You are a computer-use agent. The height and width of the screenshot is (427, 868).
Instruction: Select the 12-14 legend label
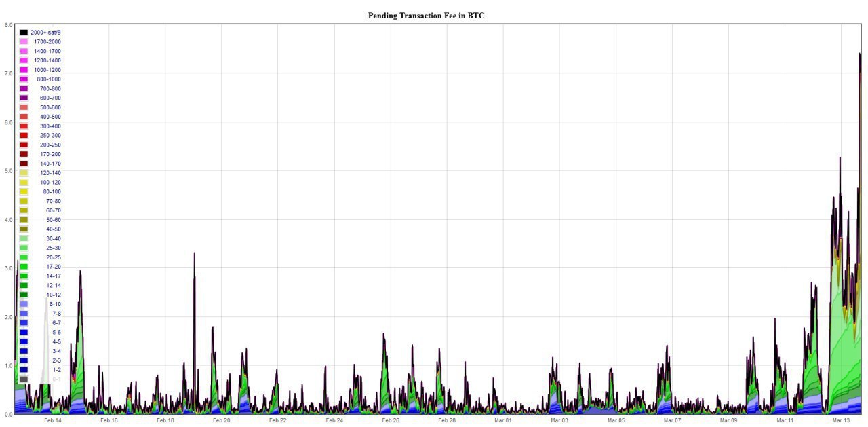coord(53,286)
